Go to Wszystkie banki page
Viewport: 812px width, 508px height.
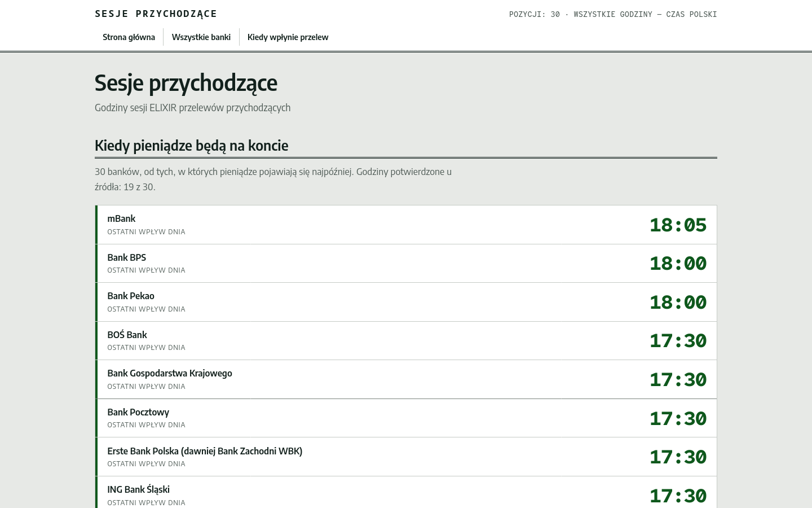click(x=201, y=37)
